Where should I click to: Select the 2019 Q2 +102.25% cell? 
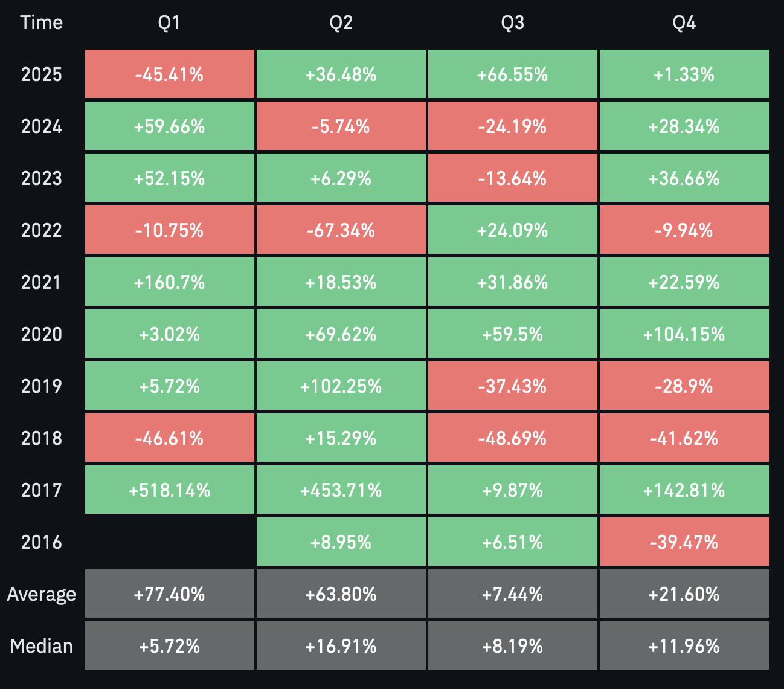coord(341,386)
